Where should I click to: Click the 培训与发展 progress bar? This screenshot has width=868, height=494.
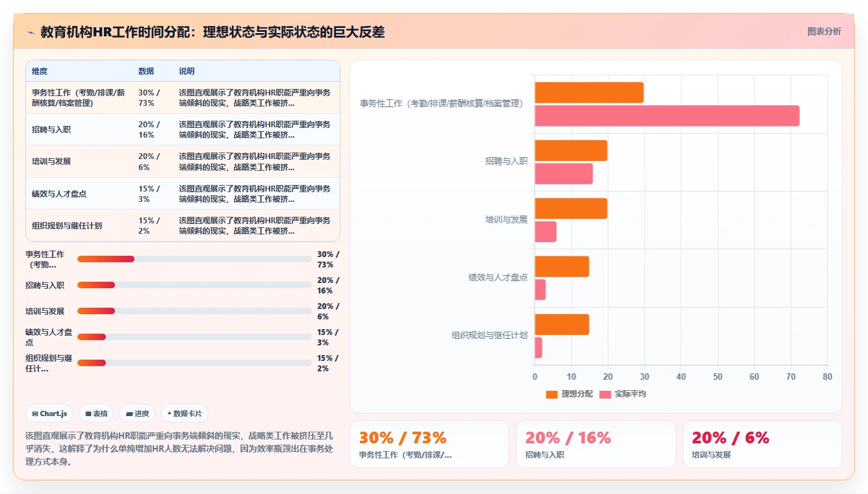[194, 311]
